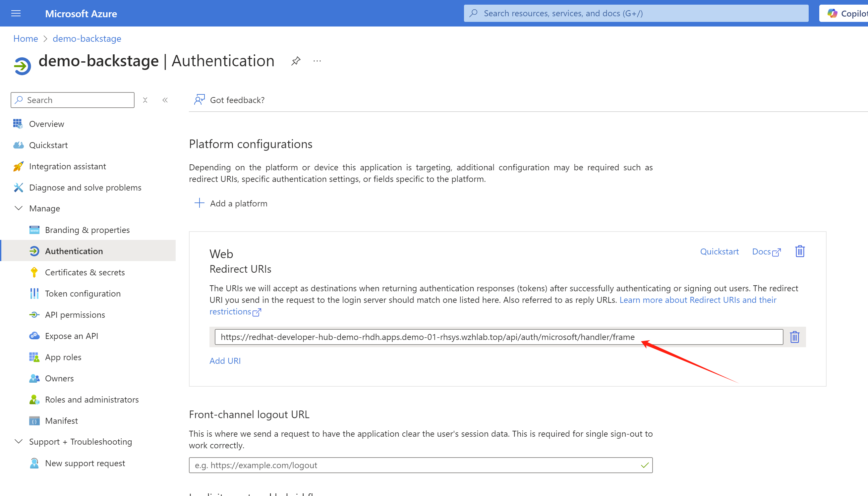The width and height of the screenshot is (868, 496).
Task: Click the Home breadcrumb link
Action: (26, 38)
